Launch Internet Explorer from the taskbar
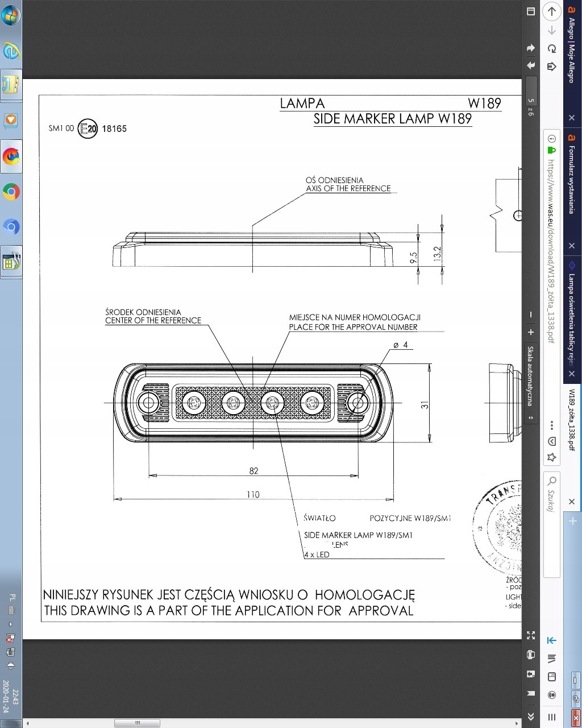582x728 pixels. 11,50
